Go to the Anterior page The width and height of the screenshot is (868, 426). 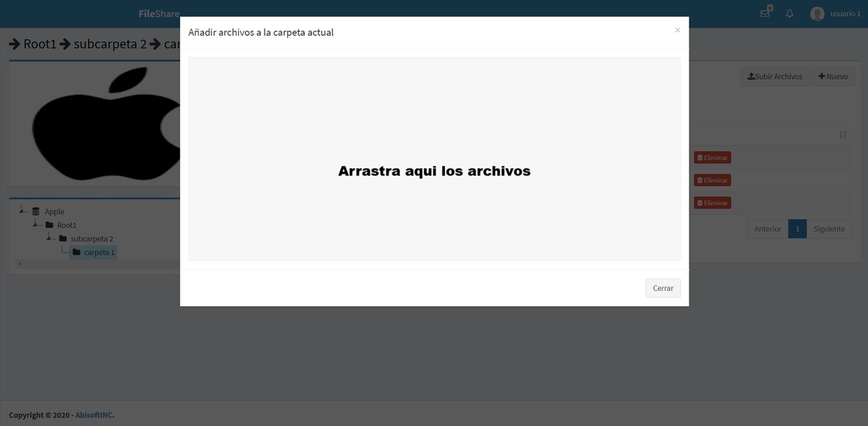click(768, 228)
